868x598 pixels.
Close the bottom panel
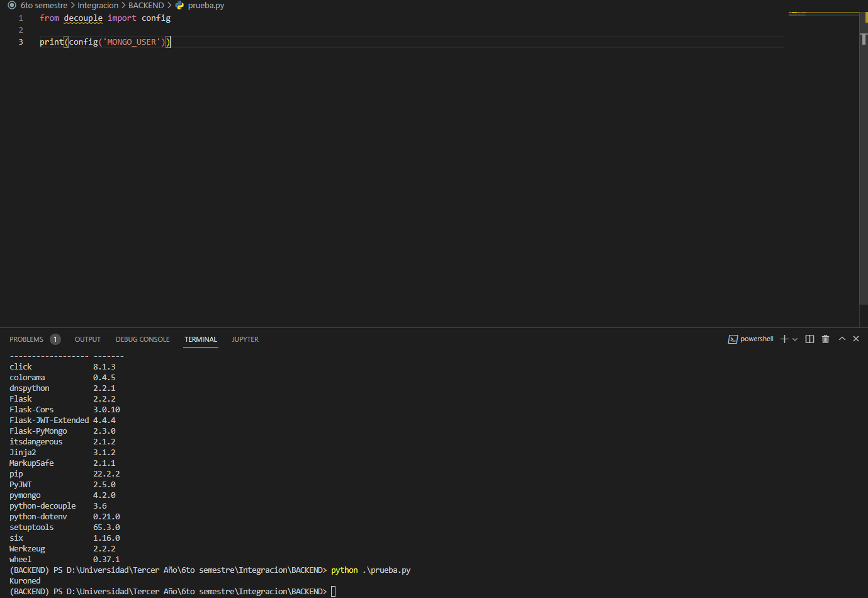[x=856, y=339]
